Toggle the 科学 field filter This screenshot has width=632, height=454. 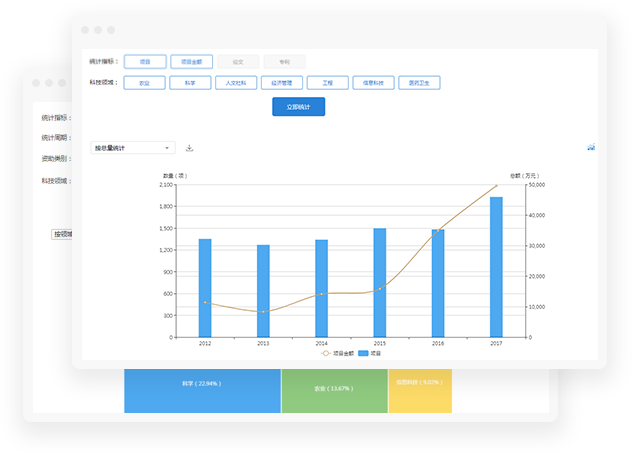click(x=190, y=83)
